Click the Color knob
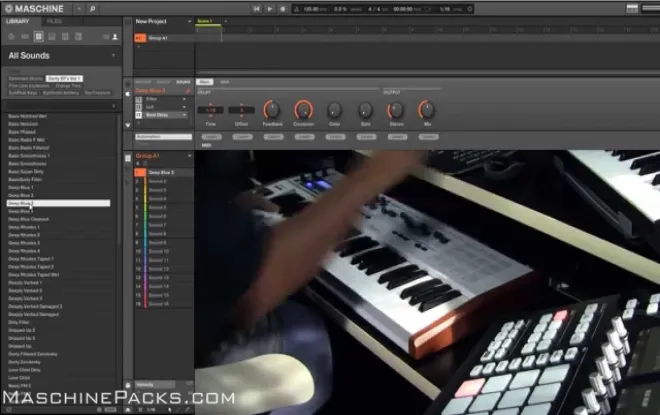 click(334, 110)
